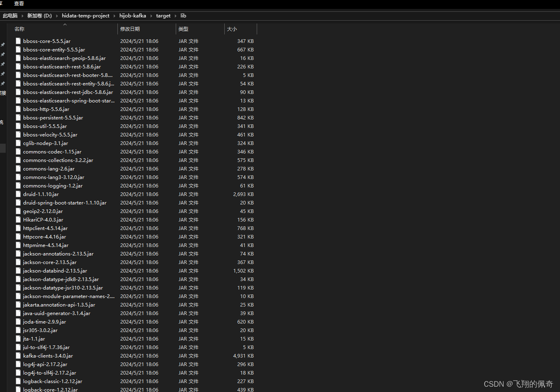Viewport: 560px width, 392px height.
Task: Select bboss-elasticsearch-geoip-5.8.6.jar file name
Action: [x=64, y=58]
